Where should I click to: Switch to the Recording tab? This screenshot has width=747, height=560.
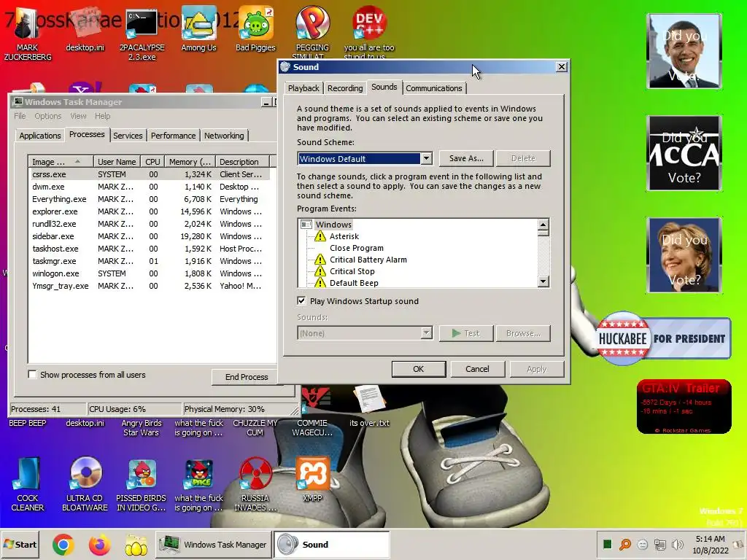tap(345, 88)
